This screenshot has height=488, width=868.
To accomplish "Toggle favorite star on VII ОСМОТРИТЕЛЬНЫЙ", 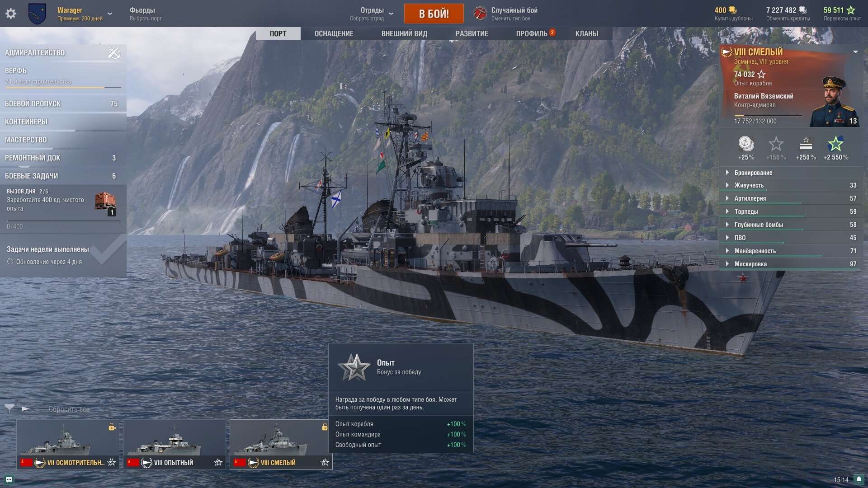I will (x=112, y=462).
